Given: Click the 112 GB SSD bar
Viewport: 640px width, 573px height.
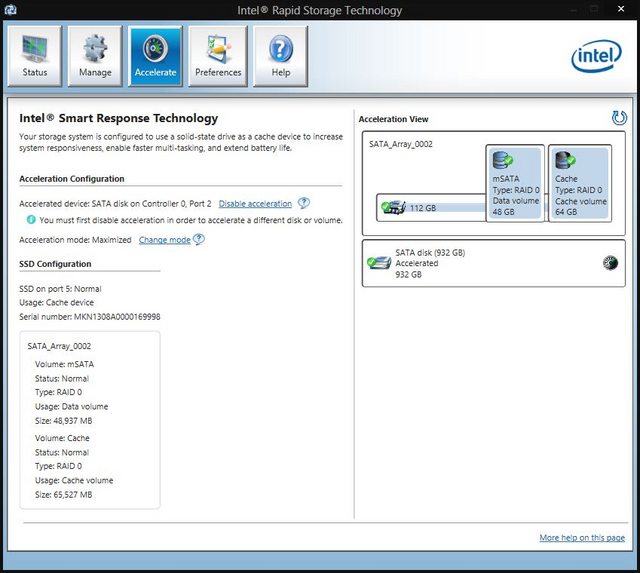Looking at the screenshot, I should (431, 208).
